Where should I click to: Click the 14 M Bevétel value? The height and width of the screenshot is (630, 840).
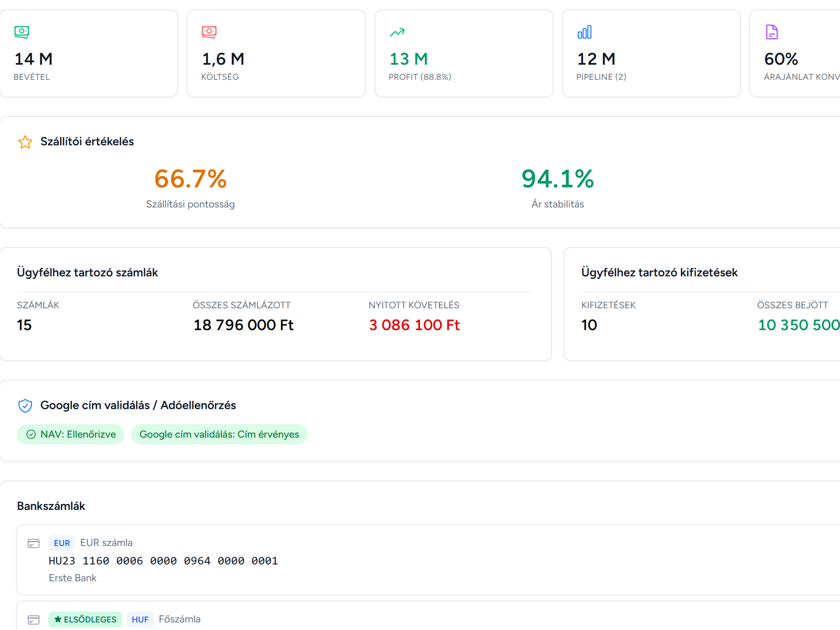pos(34,59)
